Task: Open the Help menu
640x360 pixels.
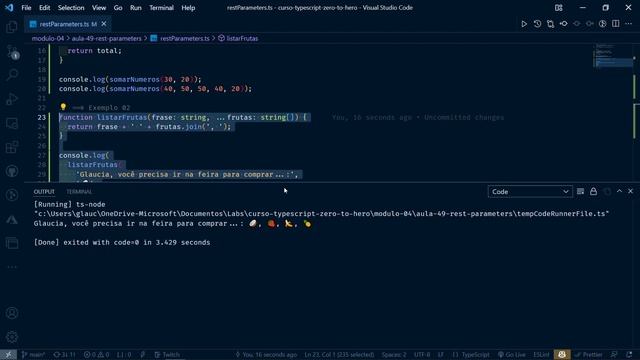Action: [188, 8]
